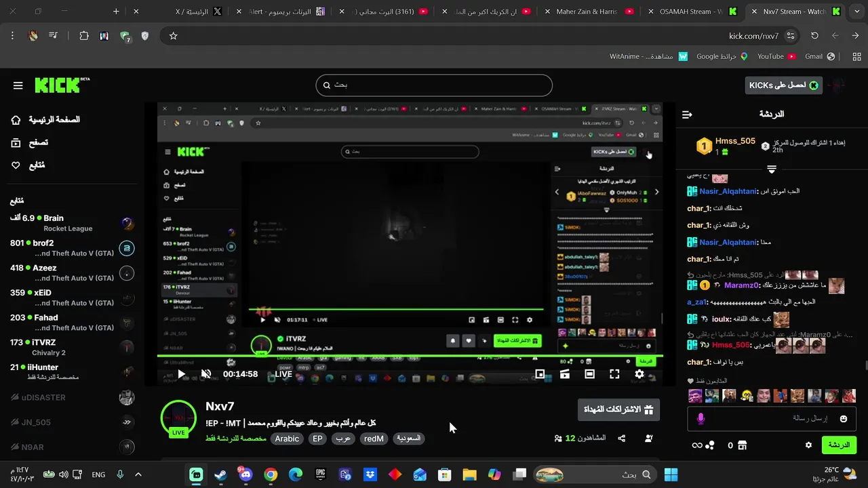Click the gifted subscriptions button
Screen dimensions: 868x488
tap(618, 410)
